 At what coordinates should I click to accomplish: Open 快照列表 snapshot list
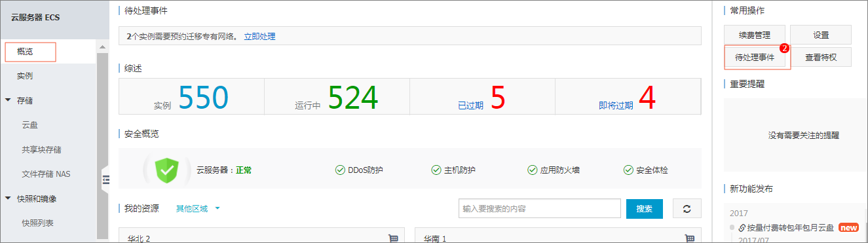37,223
